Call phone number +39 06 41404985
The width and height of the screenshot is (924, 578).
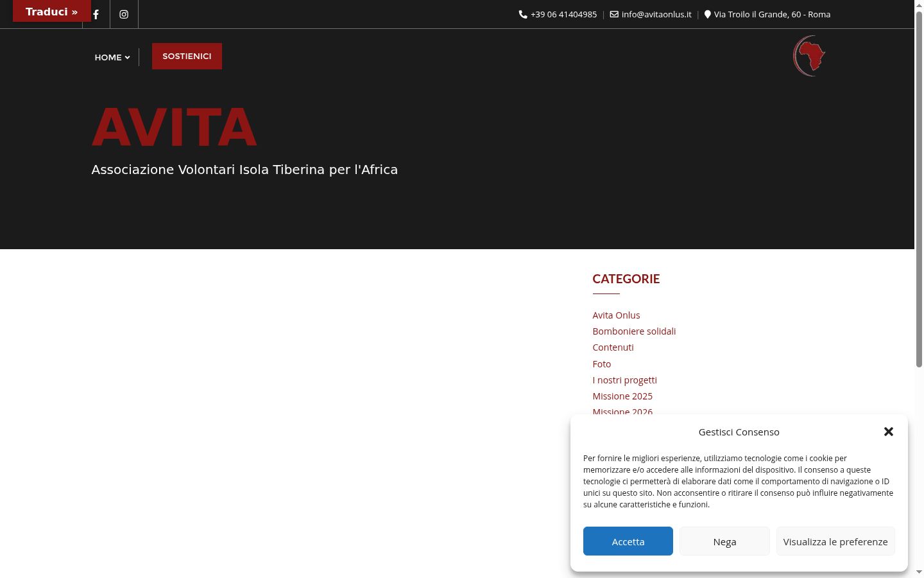563,14
